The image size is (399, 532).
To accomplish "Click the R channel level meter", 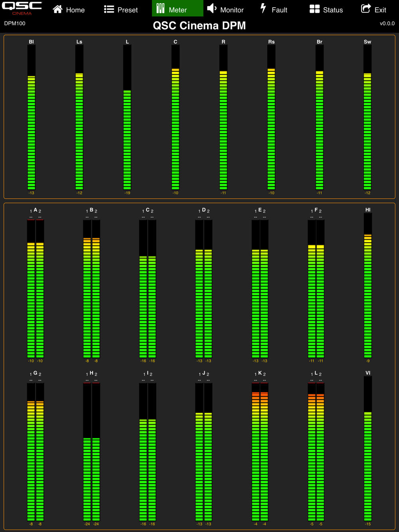I will pos(223,117).
